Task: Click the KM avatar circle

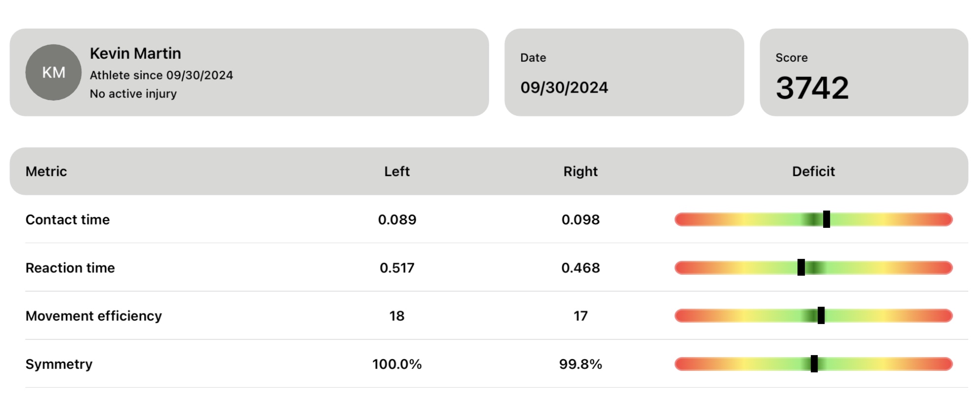Action: (x=53, y=73)
